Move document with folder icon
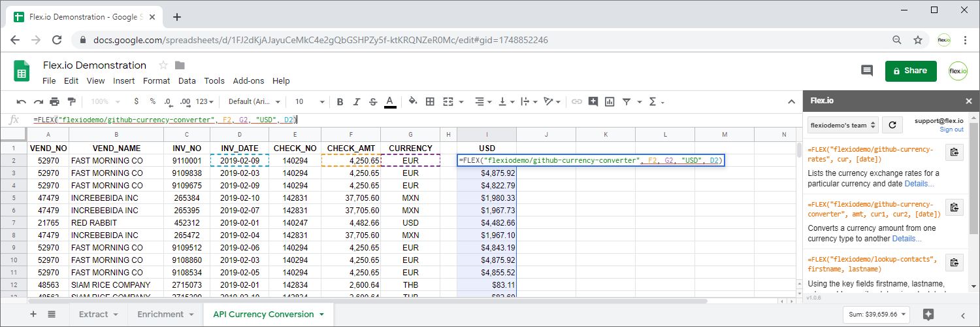Screen dimensions: 980x327 point(180,65)
